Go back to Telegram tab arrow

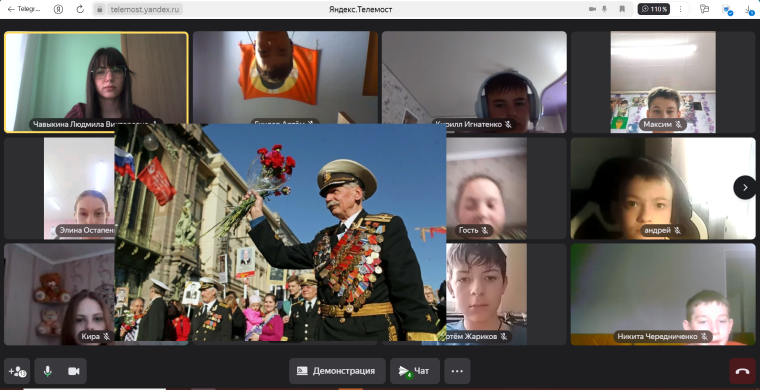pos(11,9)
